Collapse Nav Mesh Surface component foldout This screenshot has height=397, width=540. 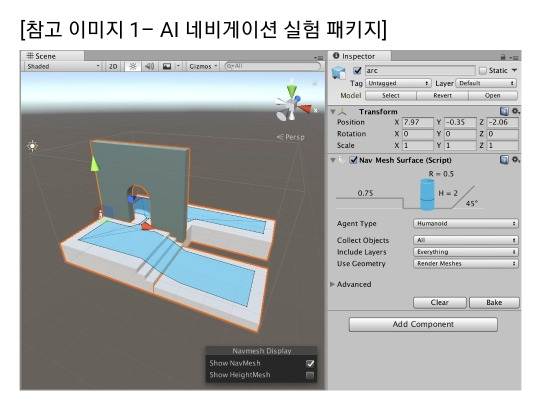(x=333, y=160)
